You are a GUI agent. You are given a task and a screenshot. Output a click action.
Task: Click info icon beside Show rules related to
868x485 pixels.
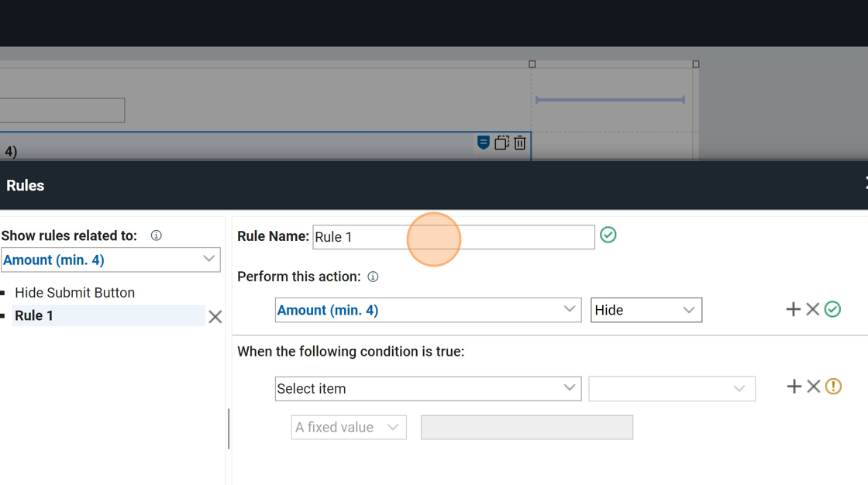click(x=156, y=236)
